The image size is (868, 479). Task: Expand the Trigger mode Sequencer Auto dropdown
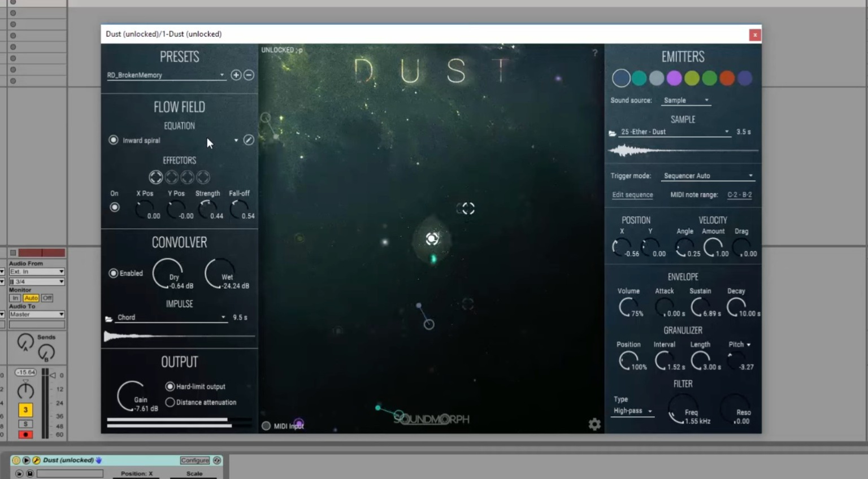click(x=708, y=176)
